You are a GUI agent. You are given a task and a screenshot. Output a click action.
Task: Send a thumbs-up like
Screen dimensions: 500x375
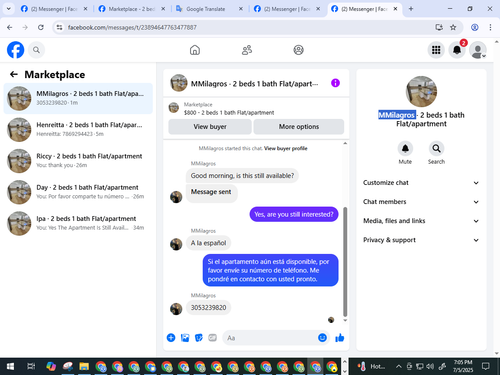tap(340, 338)
